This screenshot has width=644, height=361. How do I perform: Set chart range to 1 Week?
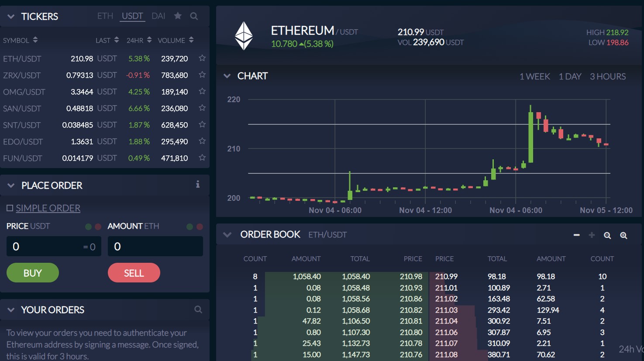click(535, 76)
